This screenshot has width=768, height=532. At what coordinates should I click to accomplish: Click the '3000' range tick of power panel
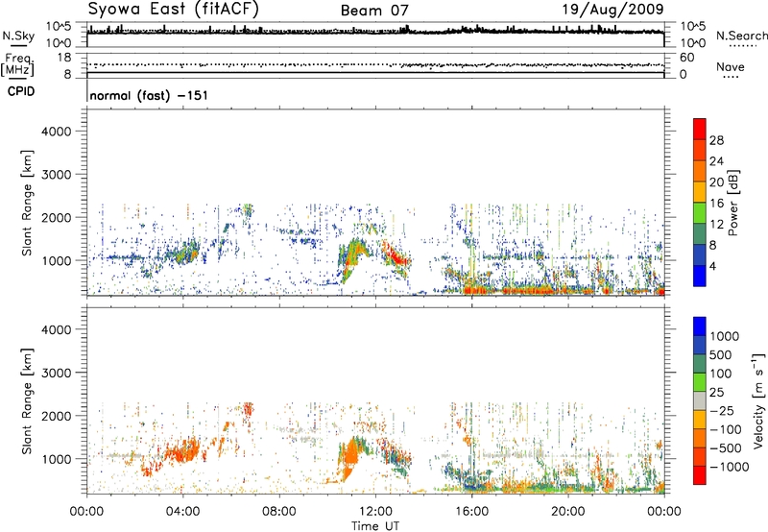pyautogui.click(x=57, y=175)
